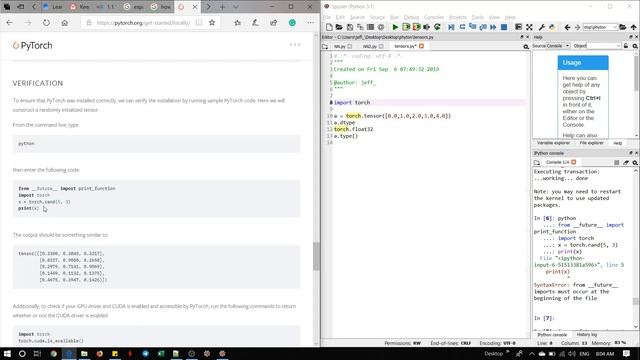Screen dimensions: 640x360
Task: Clear the console with the eraser icon
Action: click(x=626, y=162)
